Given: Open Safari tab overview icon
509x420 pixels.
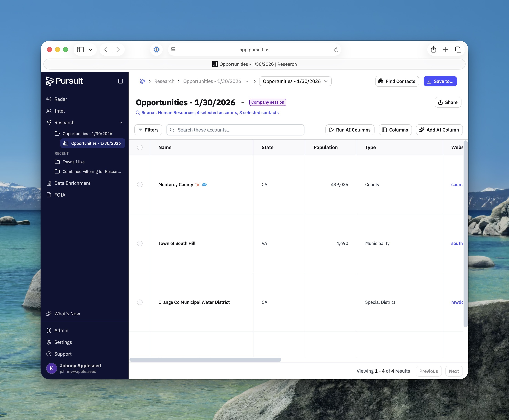Looking at the screenshot, I should click(458, 50).
